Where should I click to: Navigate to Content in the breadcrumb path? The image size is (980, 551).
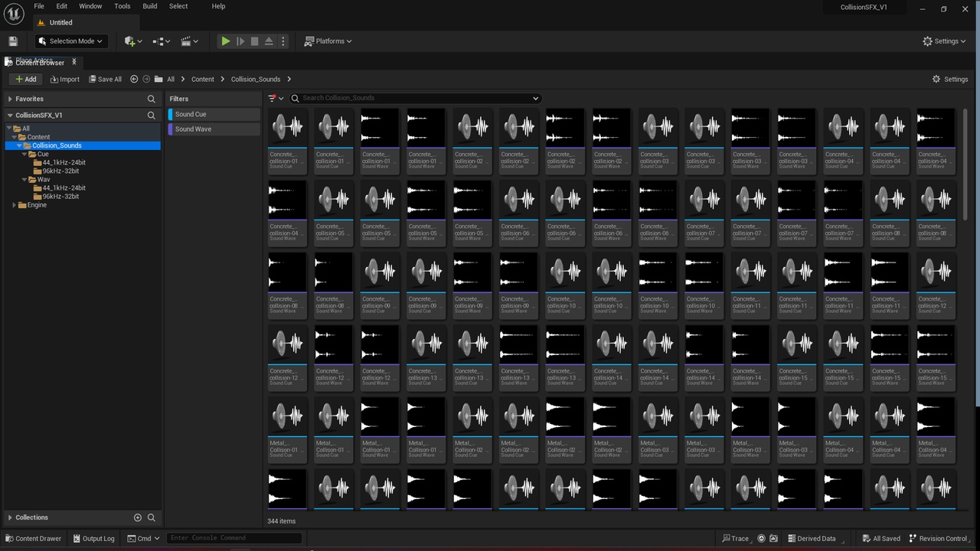coord(203,79)
